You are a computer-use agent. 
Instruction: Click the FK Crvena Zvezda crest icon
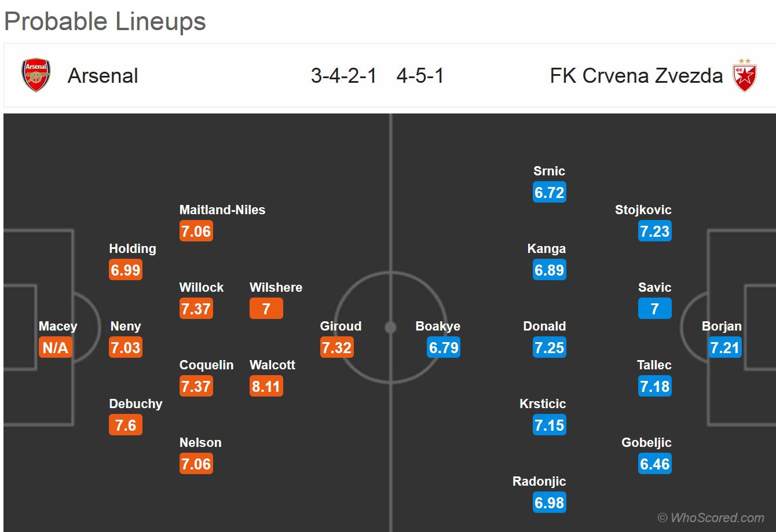pyautogui.click(x=745, y=75)
